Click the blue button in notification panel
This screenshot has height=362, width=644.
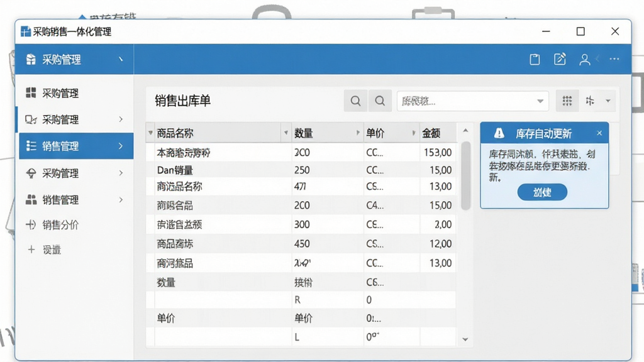click(542, 192)
